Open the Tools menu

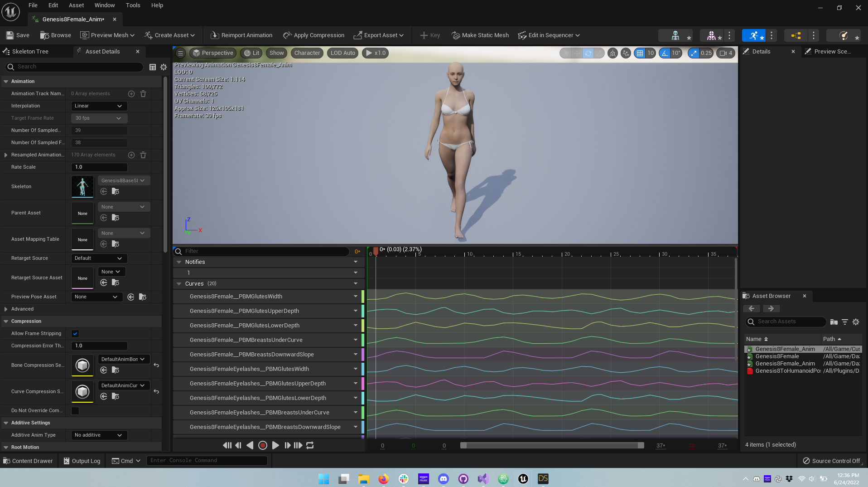coord(133,5)
